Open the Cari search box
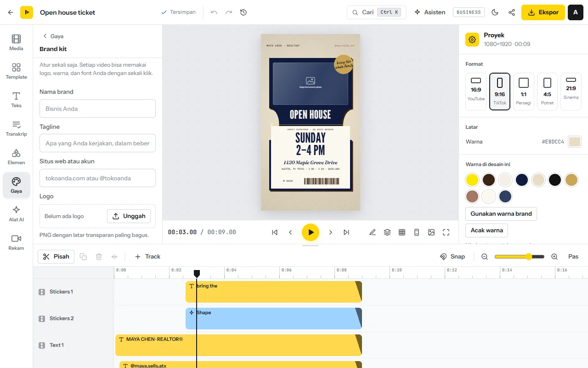 click(377, 12)
